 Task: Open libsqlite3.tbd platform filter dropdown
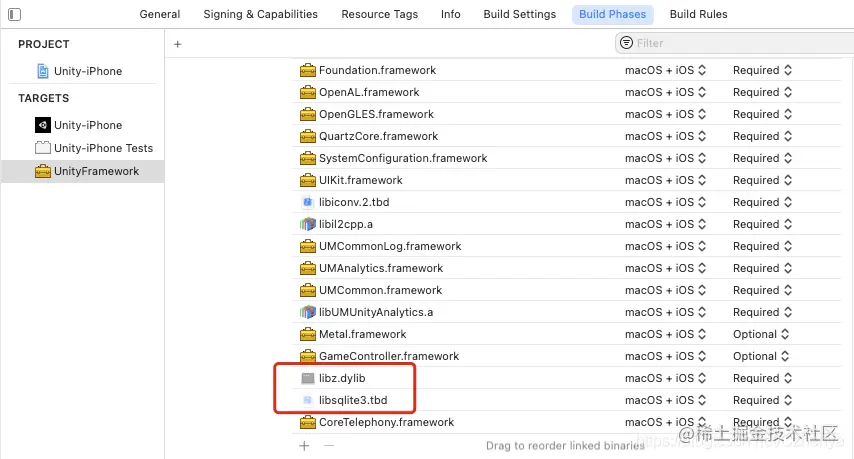point(666,400)
